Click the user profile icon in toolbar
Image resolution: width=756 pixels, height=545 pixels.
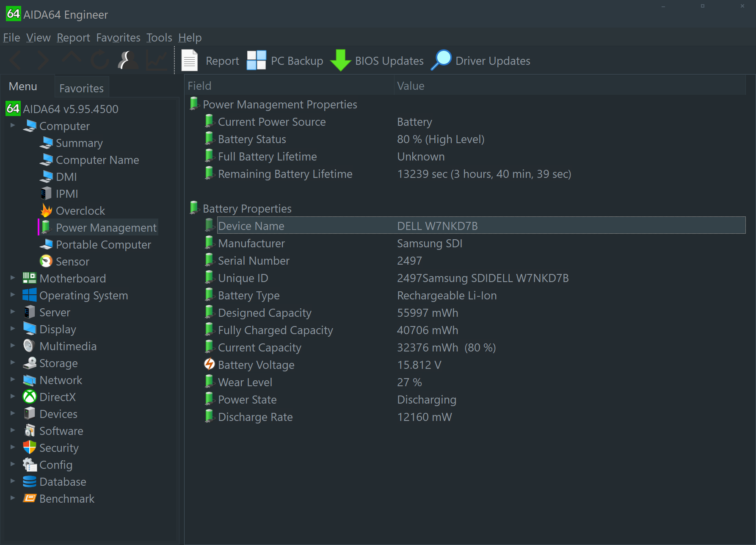click(127, 60)
